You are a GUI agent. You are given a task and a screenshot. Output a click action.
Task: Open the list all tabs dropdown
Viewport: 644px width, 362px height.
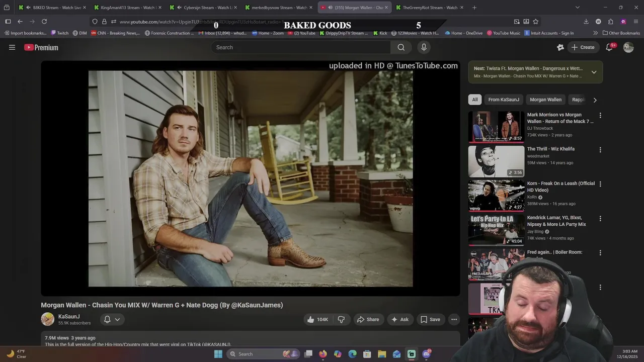click(577, 8)
